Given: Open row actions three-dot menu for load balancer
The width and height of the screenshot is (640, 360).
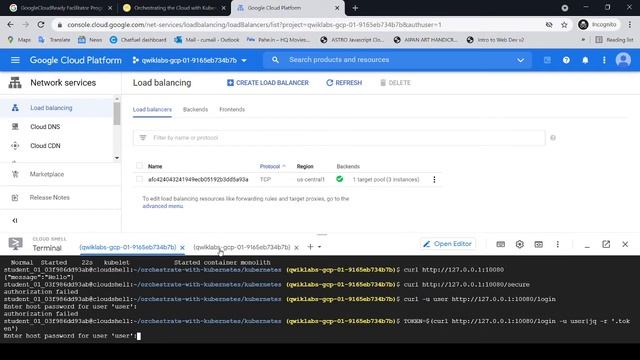Looking at the screenshot, I should [434, 180].
